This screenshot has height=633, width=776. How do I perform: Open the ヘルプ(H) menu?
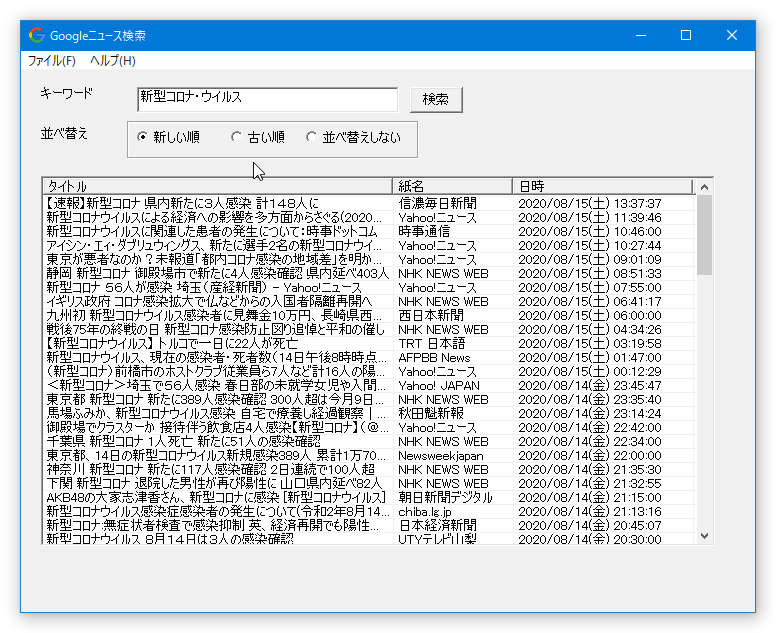click(113, 61)
